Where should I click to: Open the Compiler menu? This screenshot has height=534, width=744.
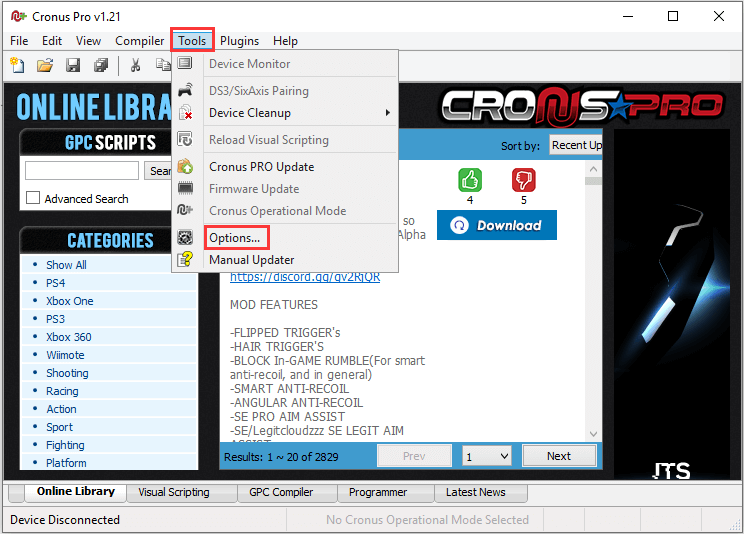click(x=140, y=41)
